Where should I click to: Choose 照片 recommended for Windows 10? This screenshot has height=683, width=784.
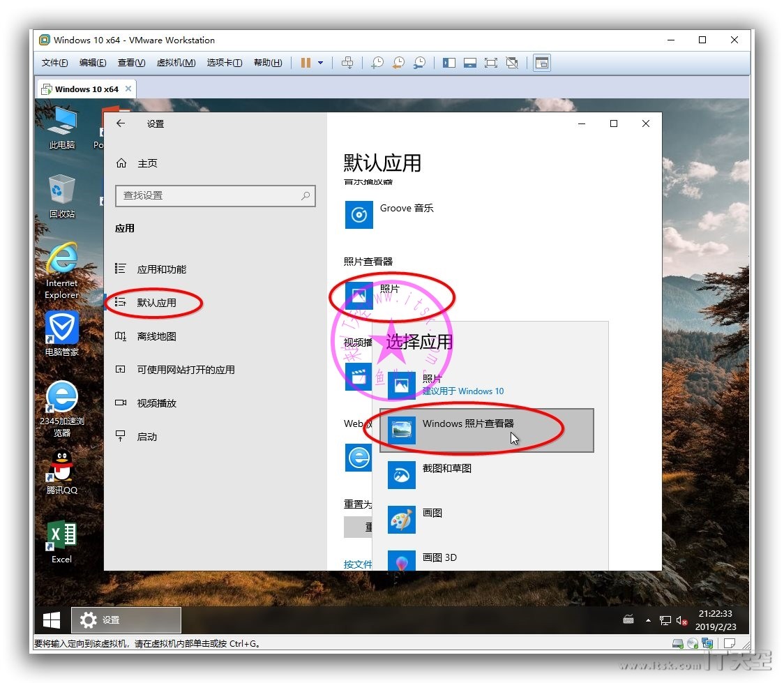[x=486, y=385]
